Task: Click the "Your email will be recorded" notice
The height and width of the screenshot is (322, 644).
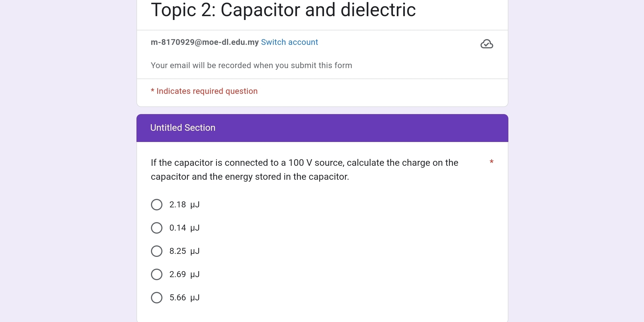Action: 251,65
